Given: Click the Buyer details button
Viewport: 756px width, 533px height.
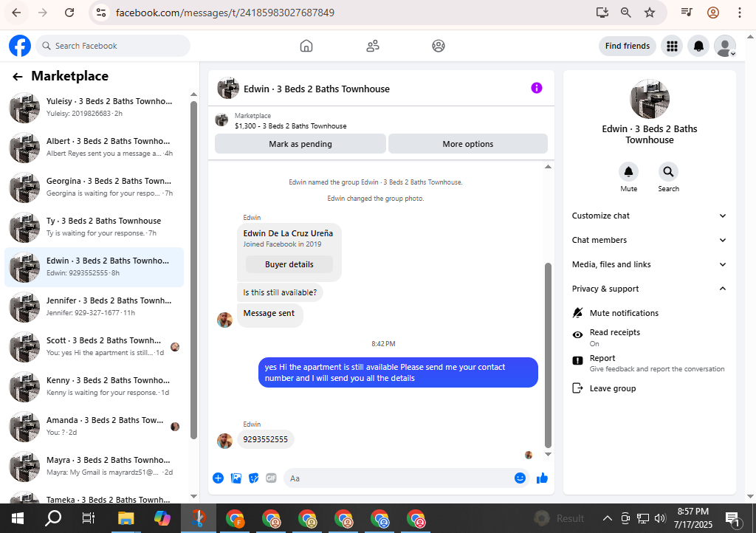Looking at the screenshot, I should pyautogui.click(x=289, y=264).
